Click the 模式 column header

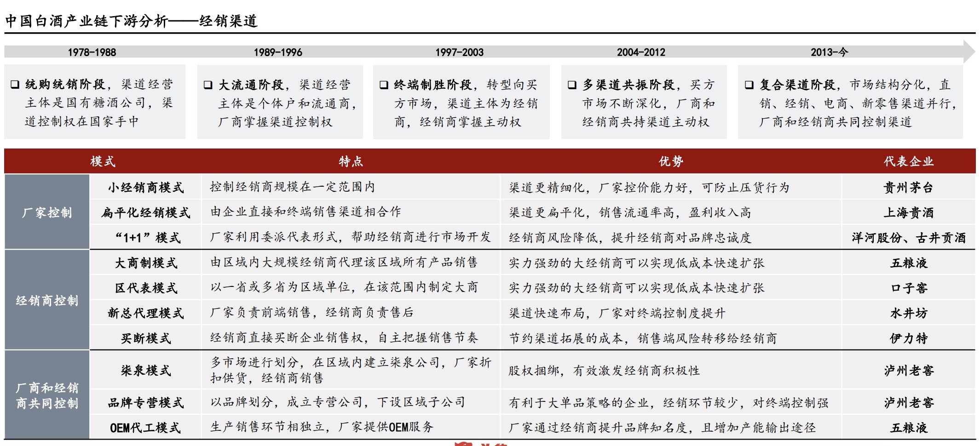[103, 161]
